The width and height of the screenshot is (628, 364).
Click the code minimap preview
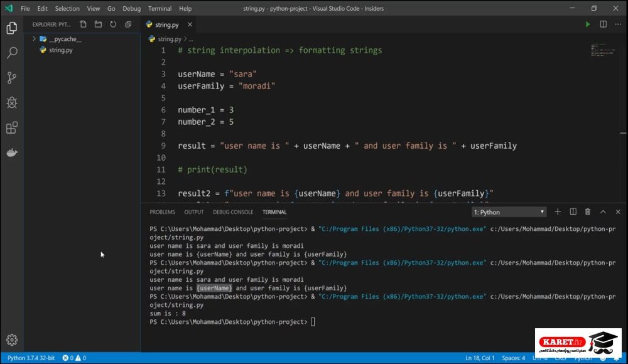click(x=603, y=50)
